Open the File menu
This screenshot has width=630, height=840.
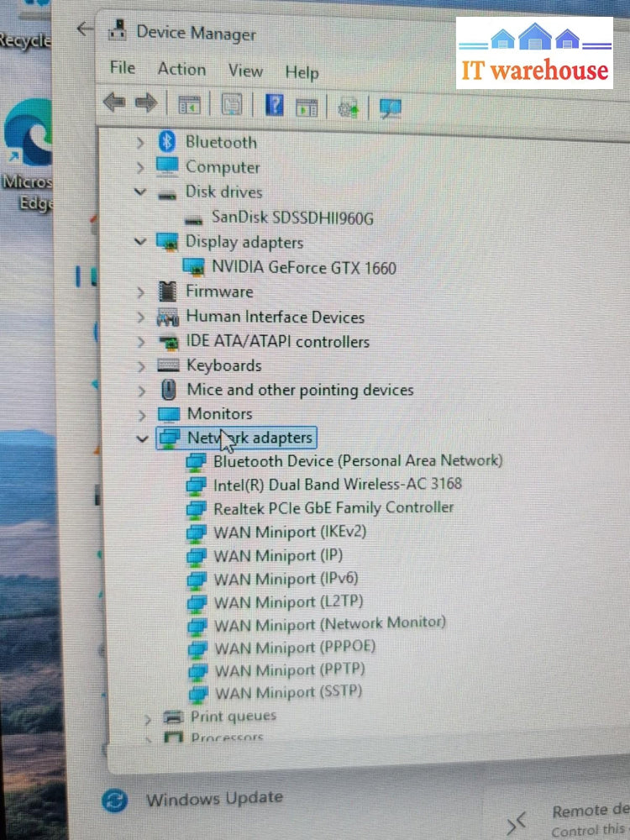coord(123,67)
